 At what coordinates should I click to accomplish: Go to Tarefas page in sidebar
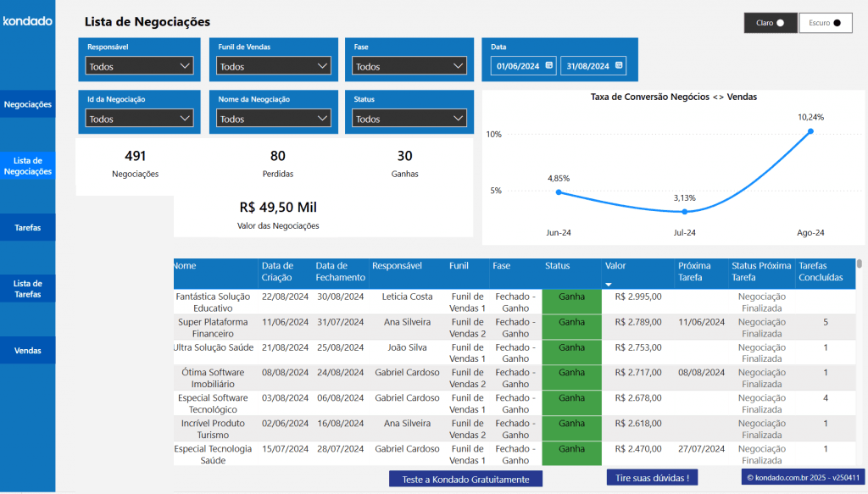click(x=28, y=227)
